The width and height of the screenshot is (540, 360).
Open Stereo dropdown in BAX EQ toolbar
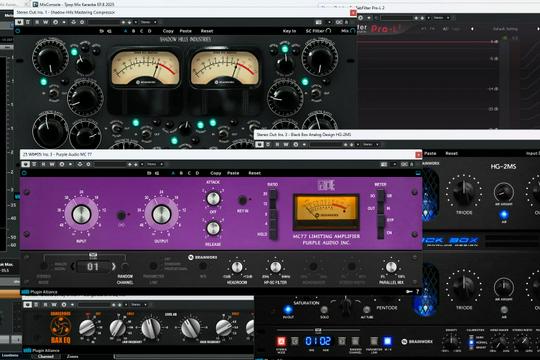pos(139,305)
